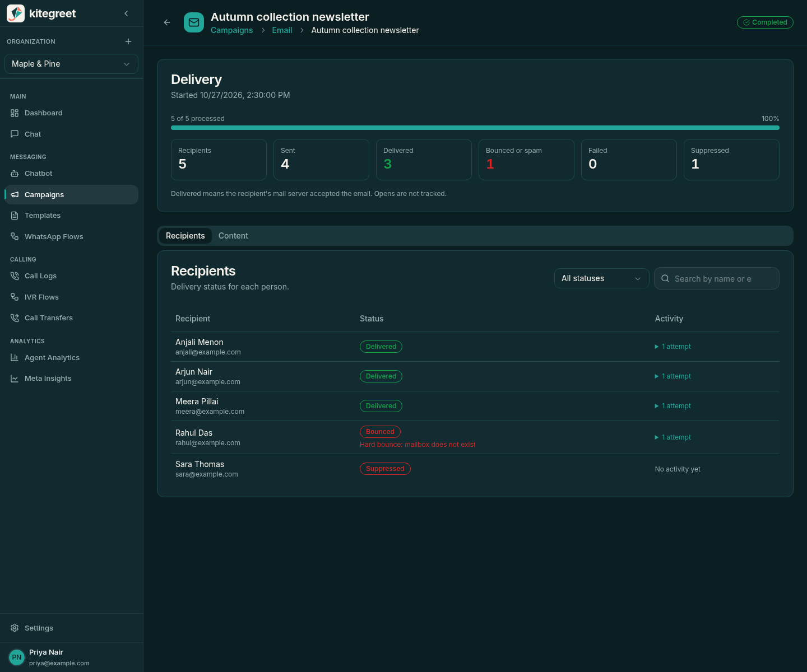Open the Chatbot section
The width and height of the screenshot is (807, 672).
click(x=71, y=174)
